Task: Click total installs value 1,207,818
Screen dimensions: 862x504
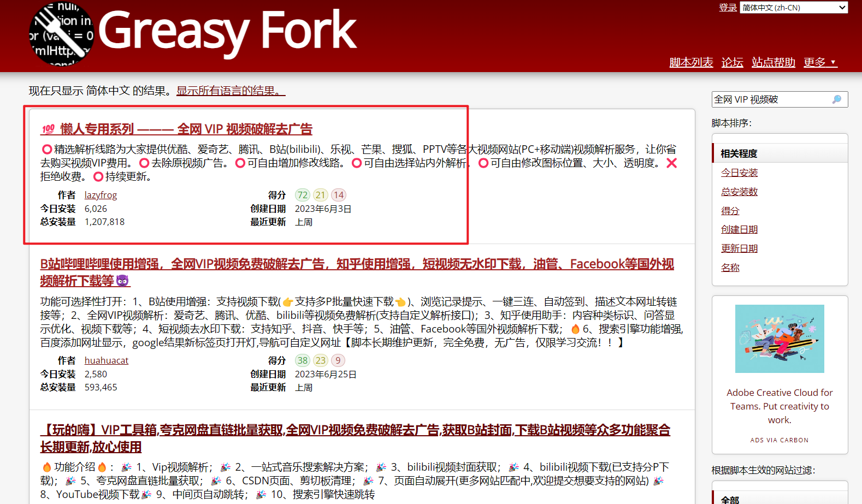Action: 104,222
